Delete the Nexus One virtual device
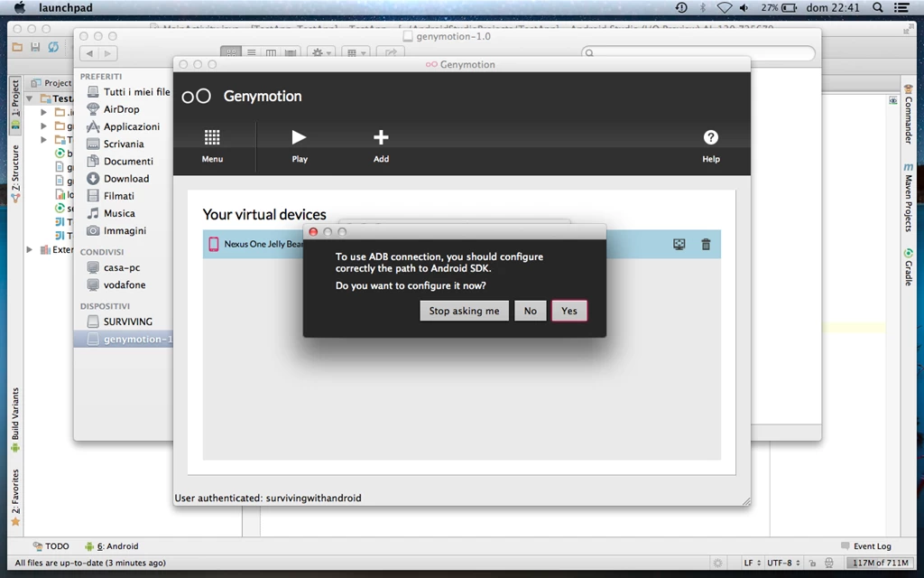This screenshot has height=578, width=924. 706,244
